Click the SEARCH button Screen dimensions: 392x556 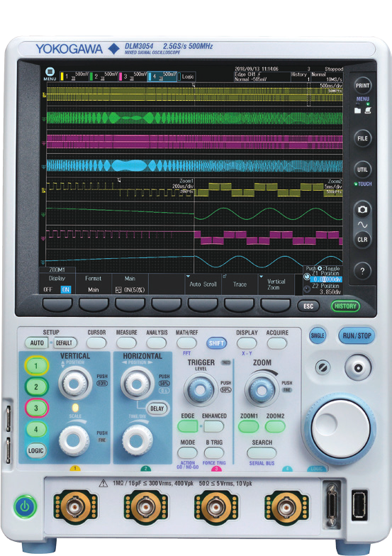point(262,452)
